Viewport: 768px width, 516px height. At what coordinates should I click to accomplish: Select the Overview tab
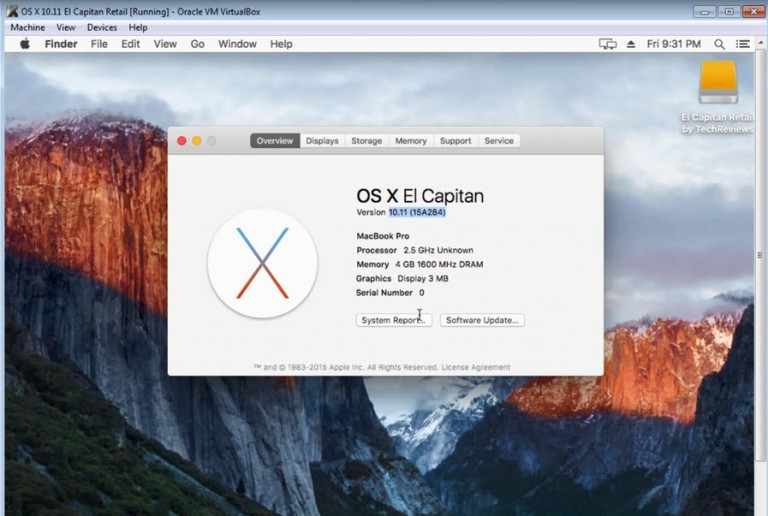(275, 141)
